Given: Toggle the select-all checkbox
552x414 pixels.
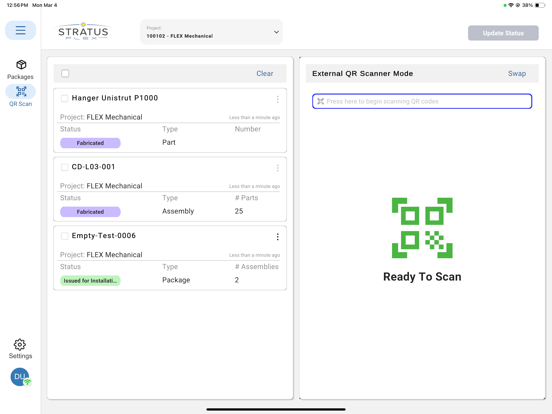Looking at the screenshot, I should click(x=65, y=73).
